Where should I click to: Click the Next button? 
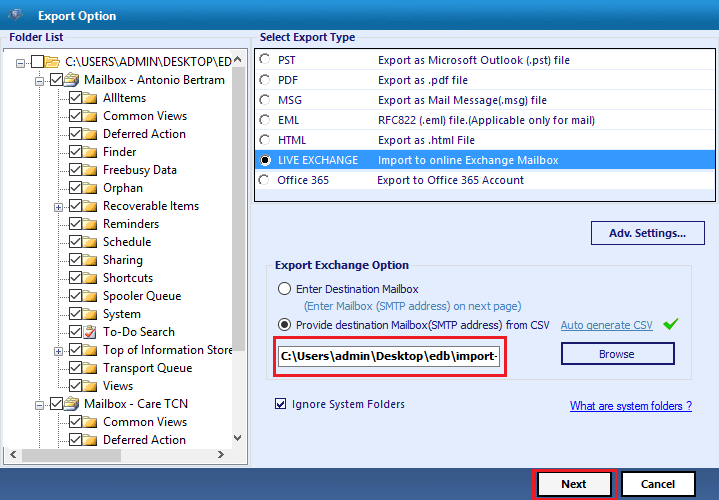click(x=574, y=484)
